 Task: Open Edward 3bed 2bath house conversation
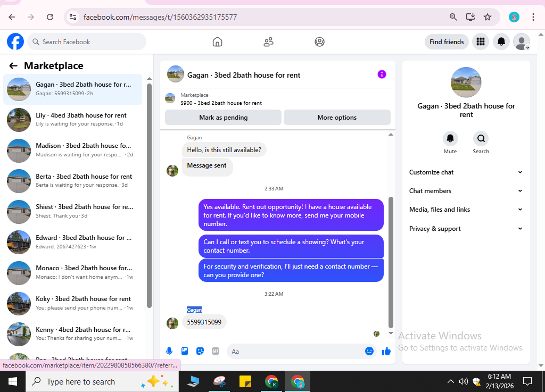pyautogui.click(x=72, y=242)
